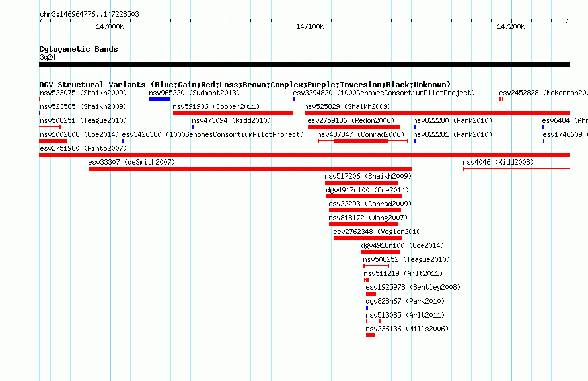
Task: Open the nsv965220 (Sudmant2013) label
Action: click(194, 93)
